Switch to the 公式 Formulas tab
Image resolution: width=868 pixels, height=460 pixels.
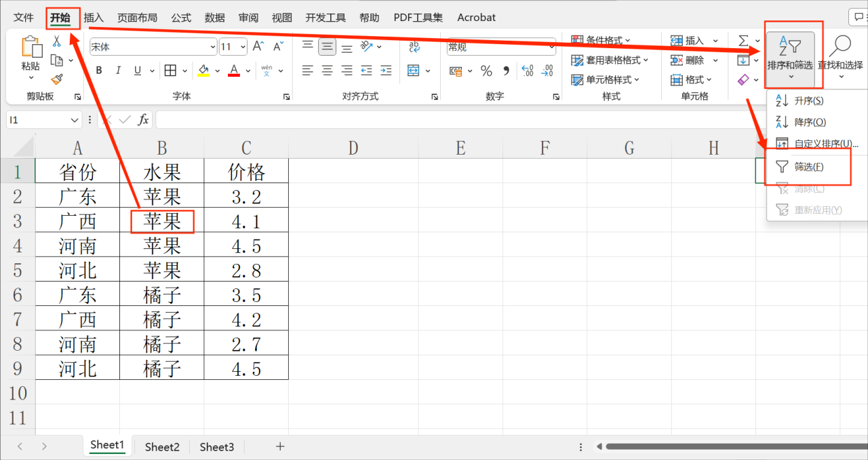[x=181, y=17]
